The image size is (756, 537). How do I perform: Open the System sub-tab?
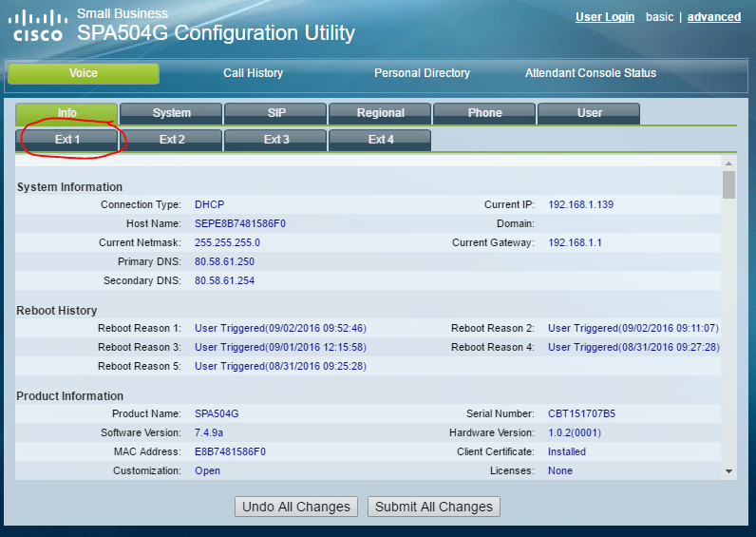pos(171,113)
